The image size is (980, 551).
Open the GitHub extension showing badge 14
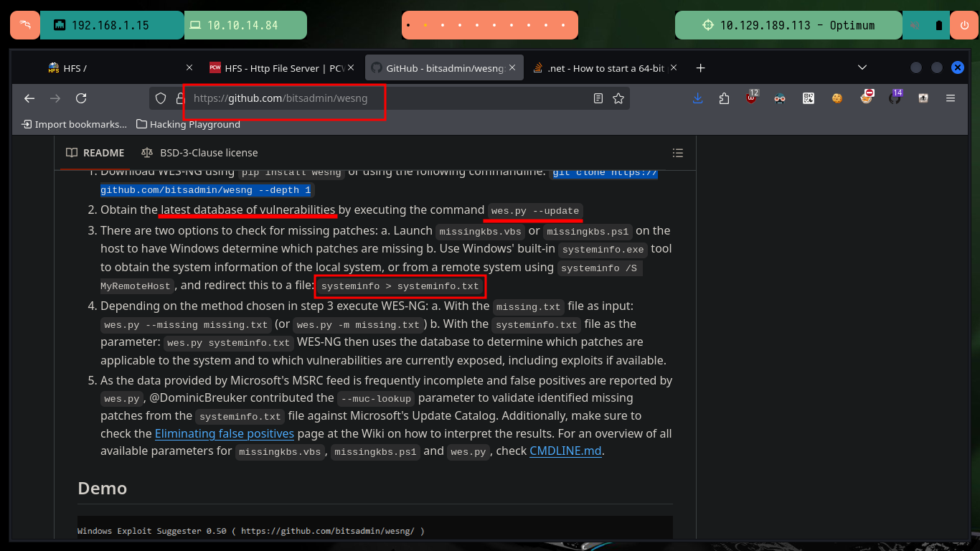895,98
